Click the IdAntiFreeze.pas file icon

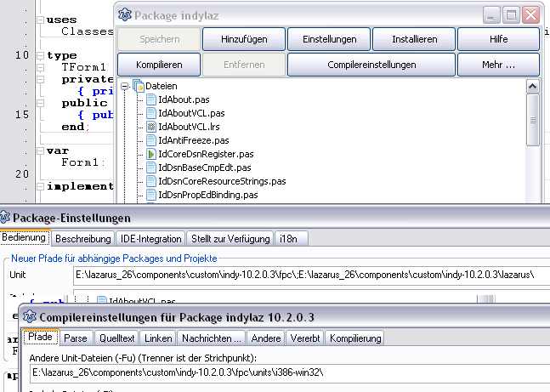pos(151,140)
